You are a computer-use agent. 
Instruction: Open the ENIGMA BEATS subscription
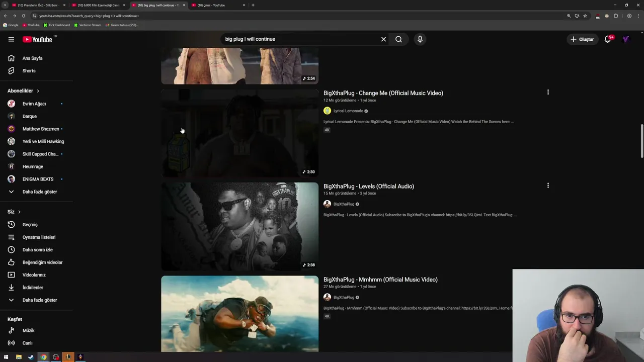[x=36, y=179]
